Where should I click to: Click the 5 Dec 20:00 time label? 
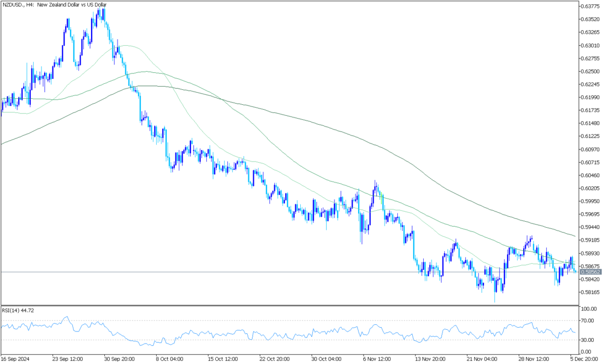click(x=585, y=359)
